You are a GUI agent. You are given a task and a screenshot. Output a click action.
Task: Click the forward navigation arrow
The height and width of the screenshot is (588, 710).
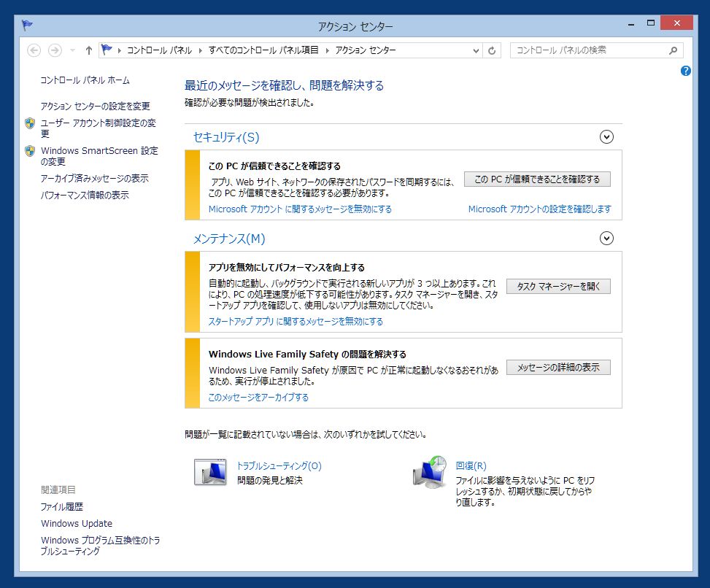click(55, 50)
